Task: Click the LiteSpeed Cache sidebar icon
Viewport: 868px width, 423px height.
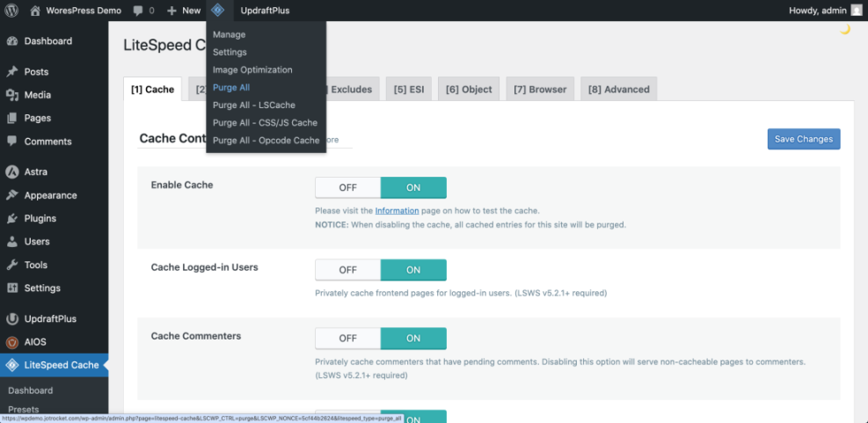Action: [x=12, y=365]
